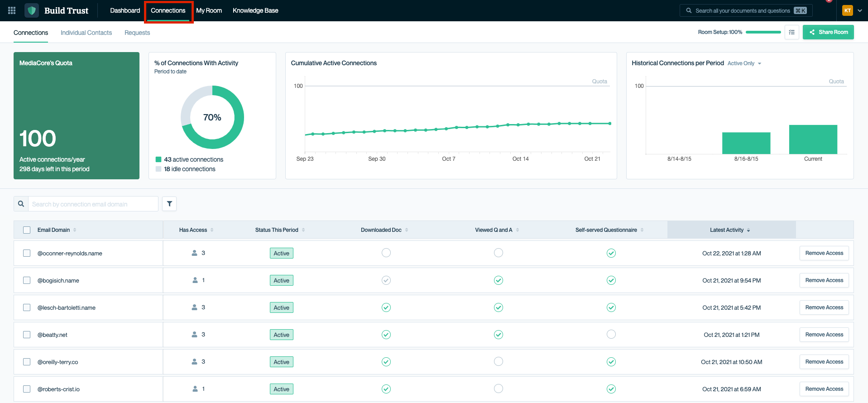Screen dimensions: 868x403
Task: Click Downloaded Doc circle for oconner-reynolds.name
Action: point(386,253)
